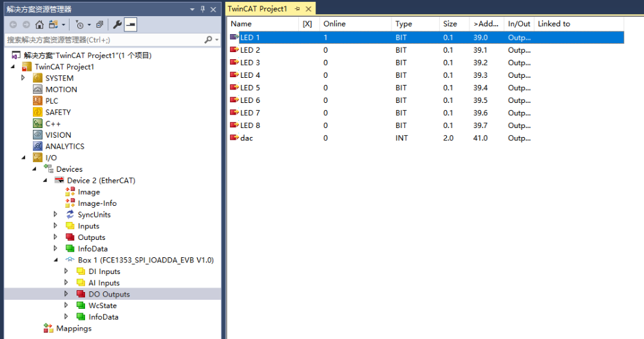Toggle the Preview Selected Items button
The image size is (644, 339).
click(x=131, y=24)
